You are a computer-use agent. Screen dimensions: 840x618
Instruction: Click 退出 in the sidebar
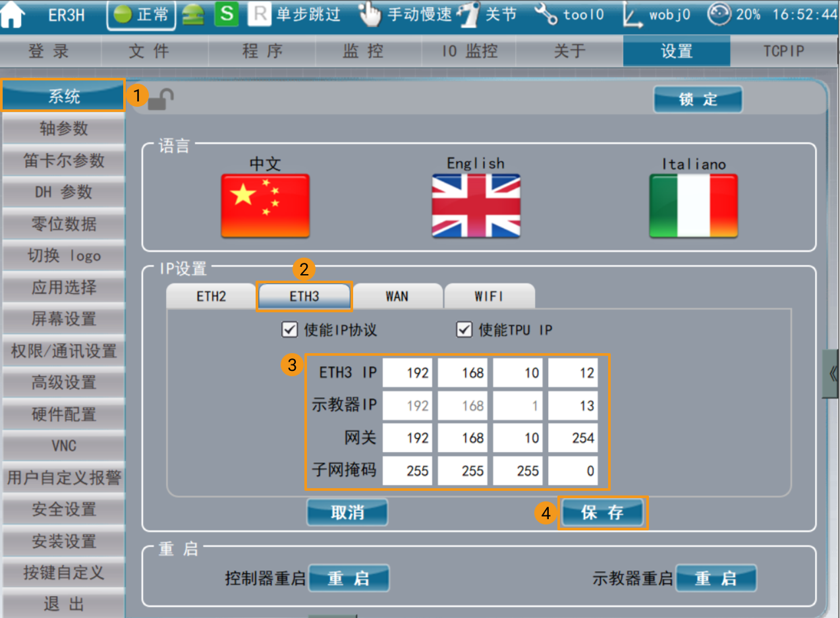[x=63, y=604]
